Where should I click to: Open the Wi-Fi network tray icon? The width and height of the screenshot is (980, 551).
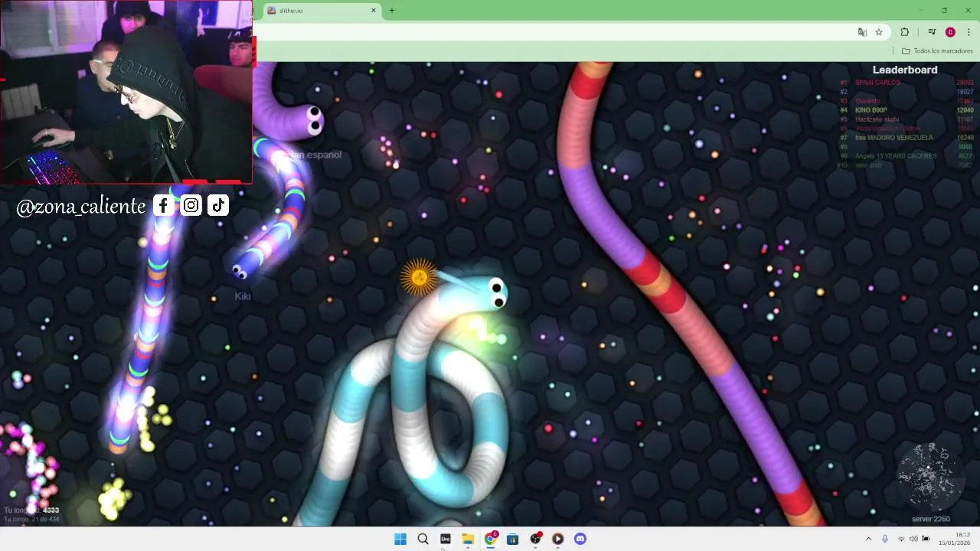pyautogui.click(x=901, y=539)
